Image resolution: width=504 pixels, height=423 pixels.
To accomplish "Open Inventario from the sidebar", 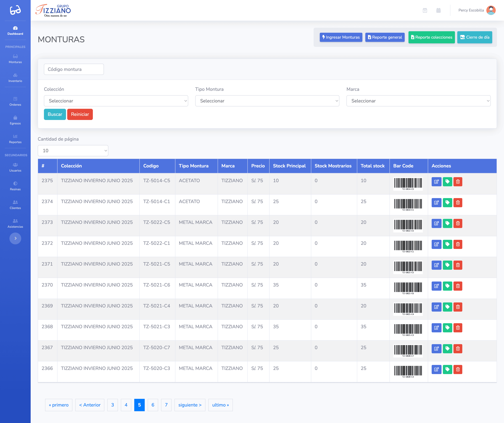I will 15,78.
